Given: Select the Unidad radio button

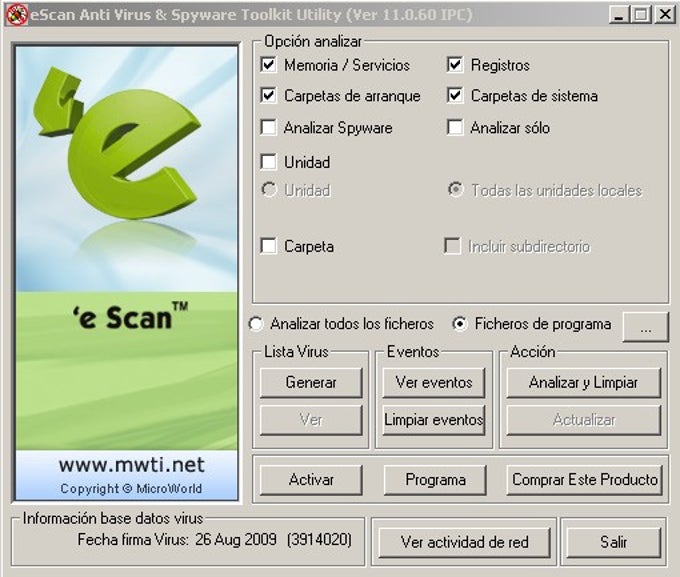Looking at the screenshot, I should (x=269, y=190).
